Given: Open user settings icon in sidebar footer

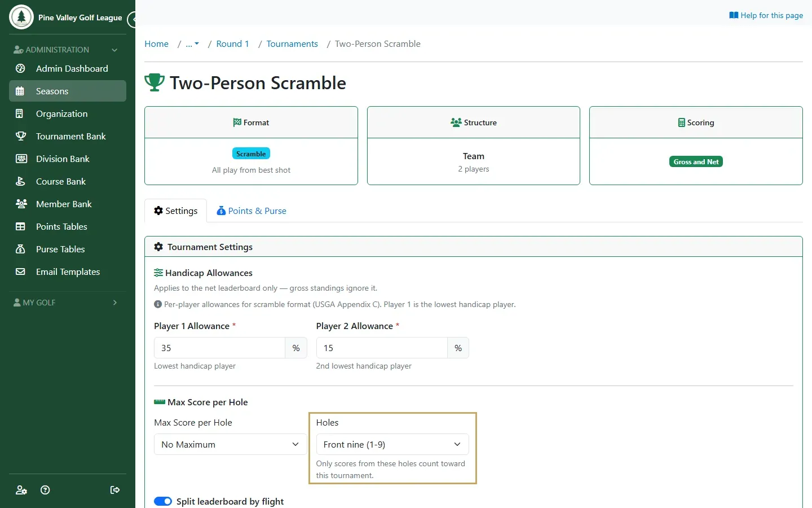Looking at the screenshot, I should click(21, 490).
